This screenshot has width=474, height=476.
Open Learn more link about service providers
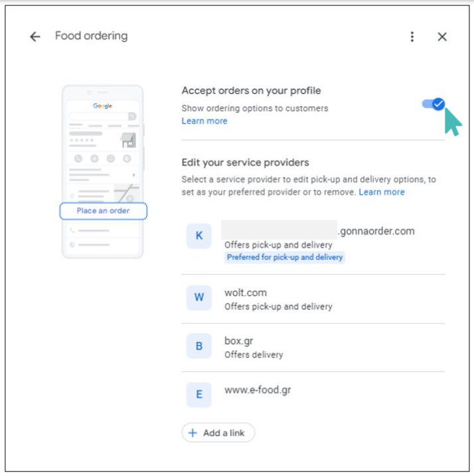(382, 192)
